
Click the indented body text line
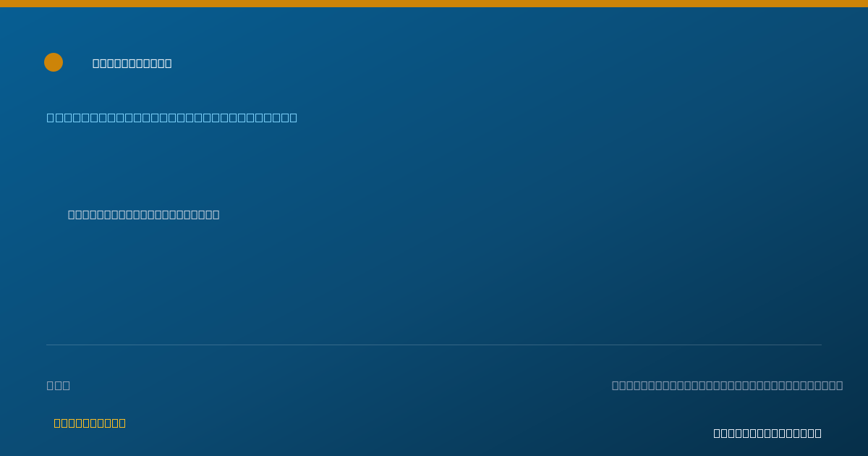point(144,214)
